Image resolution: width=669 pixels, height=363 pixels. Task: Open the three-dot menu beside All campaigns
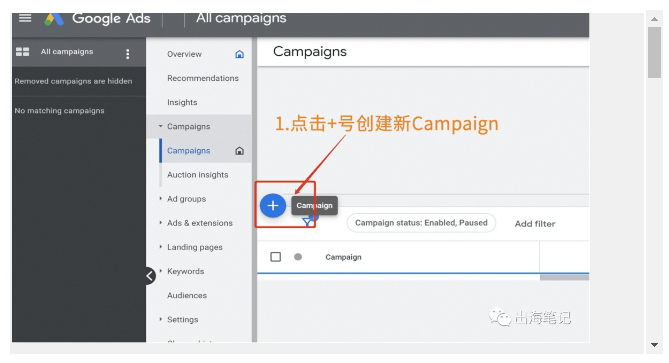tap(127, 54)
